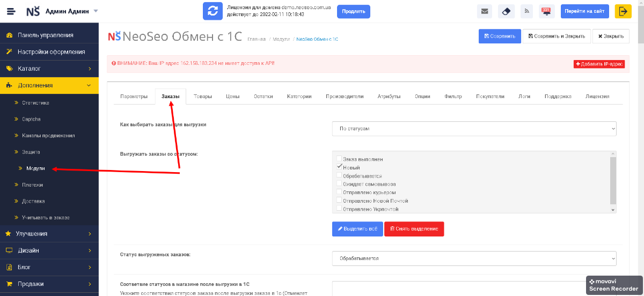Switch to the Цены tab
644x296 pixels.
point(233,97)
